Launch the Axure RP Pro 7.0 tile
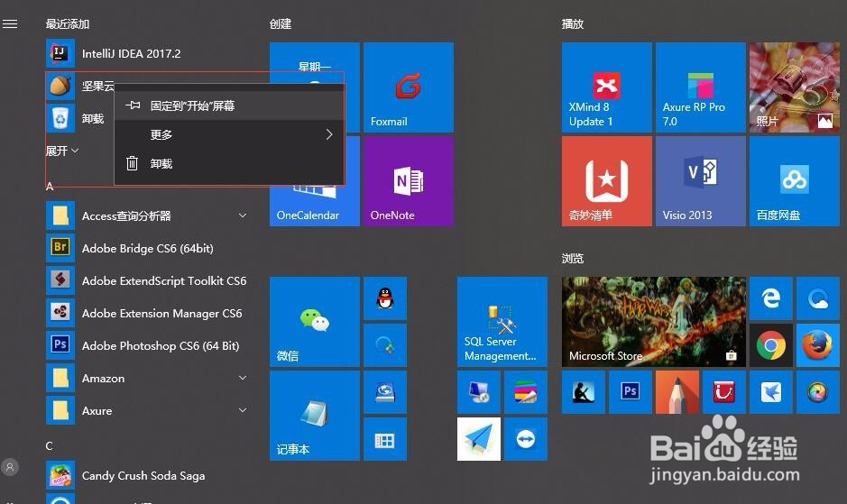 (701, 87)
